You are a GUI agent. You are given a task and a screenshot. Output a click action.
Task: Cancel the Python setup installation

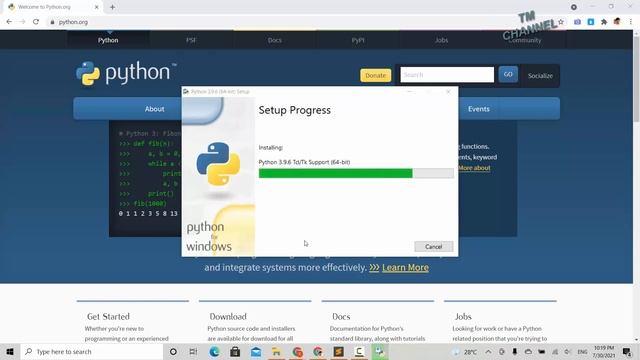pos(433,247)
